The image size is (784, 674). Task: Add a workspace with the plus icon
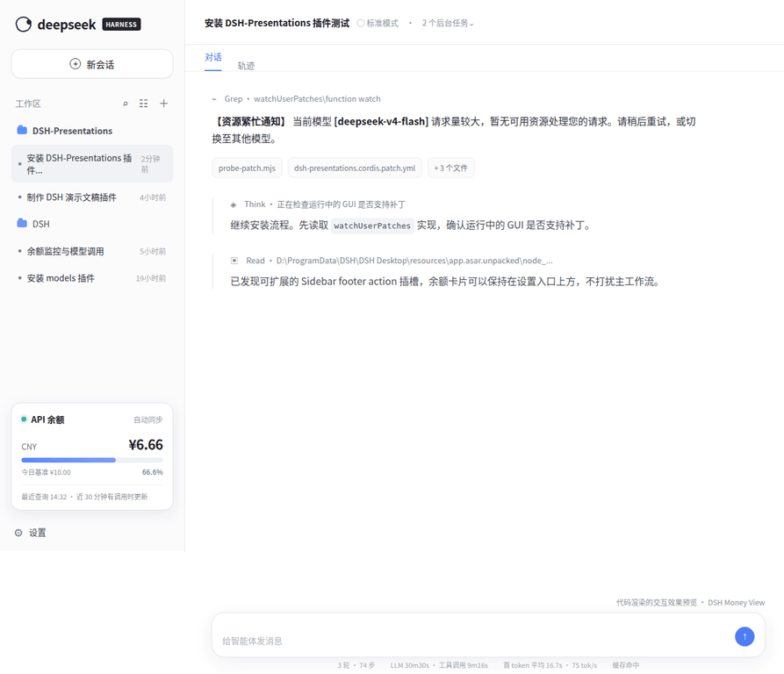[x=163, y=104]
